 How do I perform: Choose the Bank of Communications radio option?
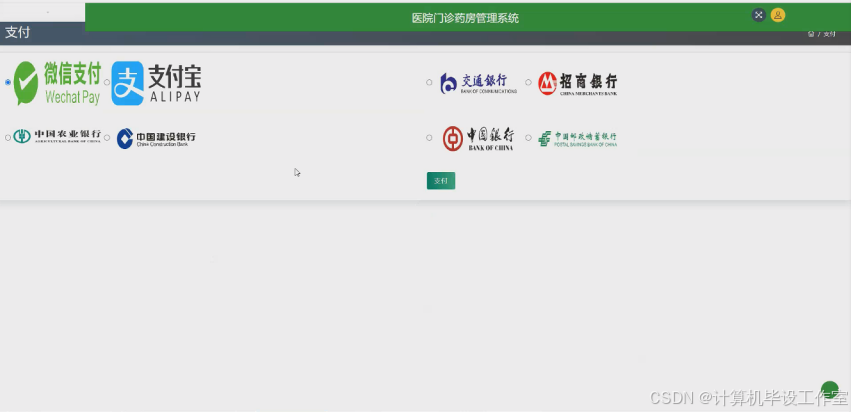[429, 83]
